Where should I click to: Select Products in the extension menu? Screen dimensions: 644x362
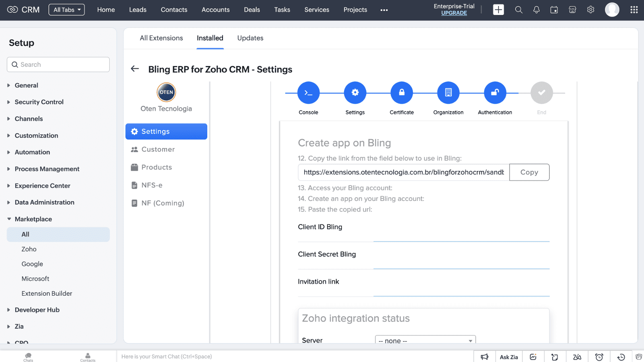[157, 167]
